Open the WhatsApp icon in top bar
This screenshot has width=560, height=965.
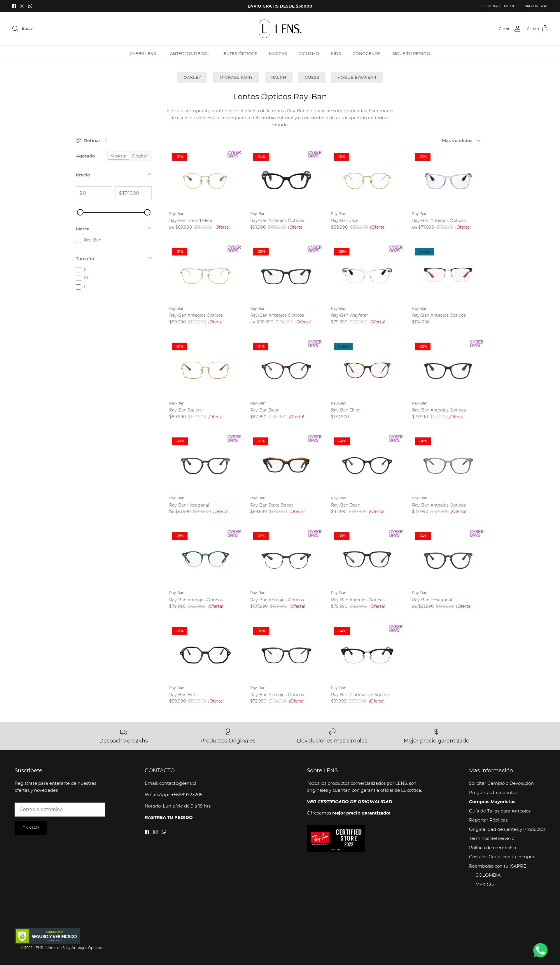click(x=30, y=6)
